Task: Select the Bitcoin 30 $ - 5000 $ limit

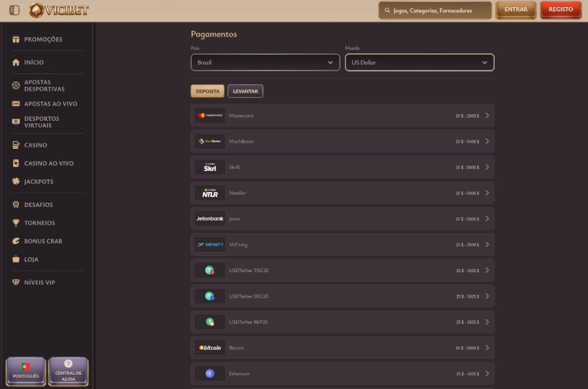Action: (x=467, y=348)
